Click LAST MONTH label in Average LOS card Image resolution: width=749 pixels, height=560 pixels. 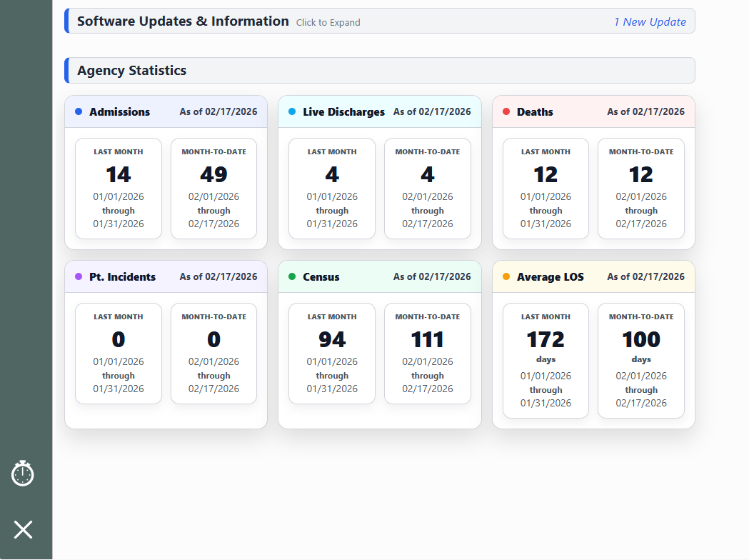[546, 317]
